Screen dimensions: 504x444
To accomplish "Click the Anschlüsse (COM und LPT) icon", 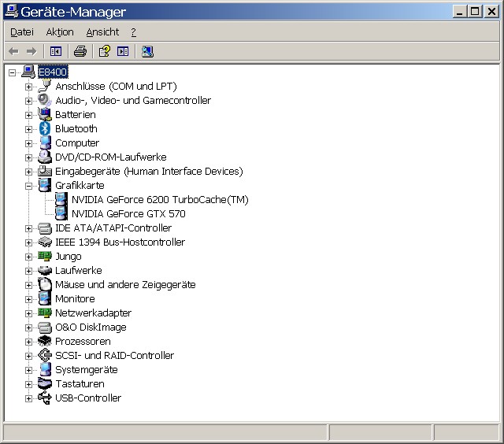I will pos(45,86).
